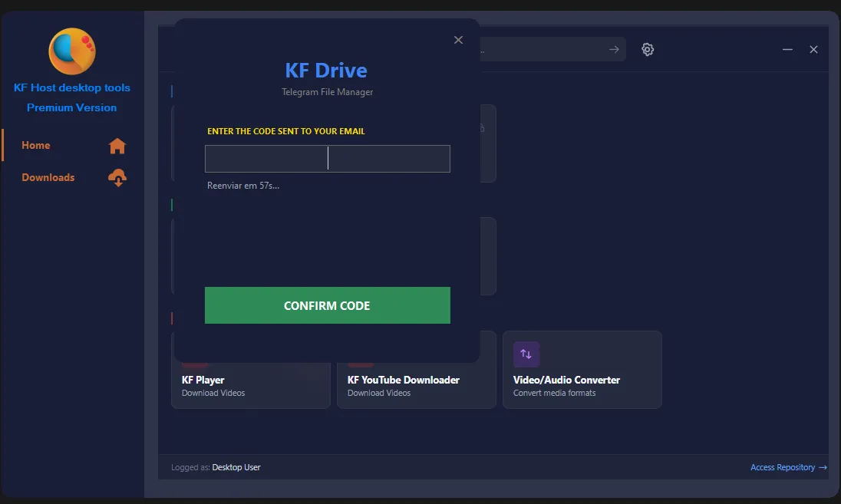Click the Reenviar resend countdown text
This screenshot has width=841, height=504.
coord(243,186)
